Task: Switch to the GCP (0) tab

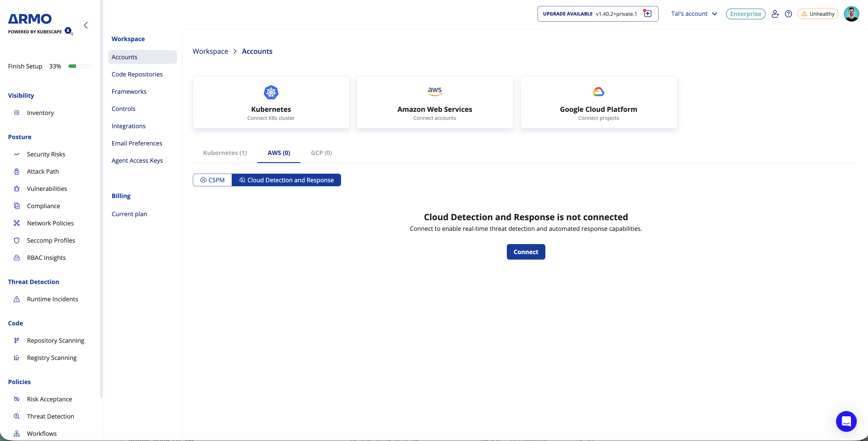Action: (321, 153)
